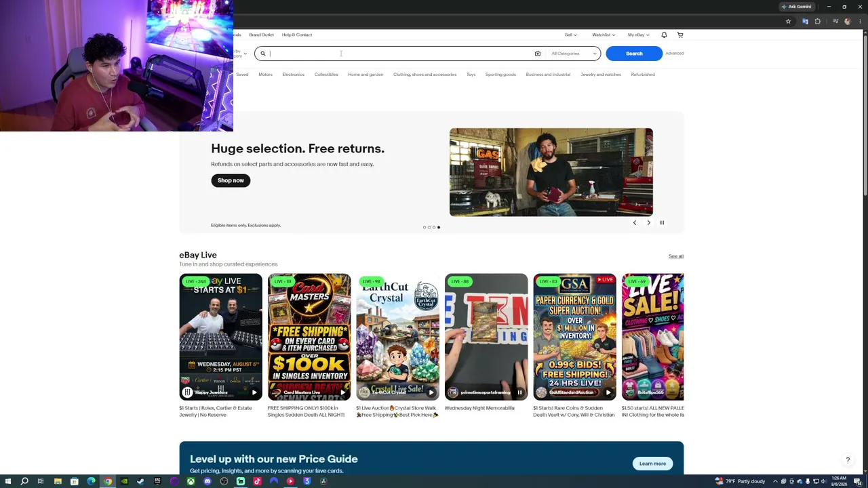Open the All Categories dropdown
868x488 pixels.
click(574, 54)
